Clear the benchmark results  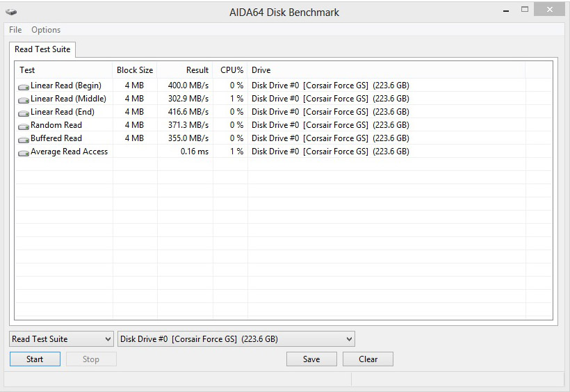pos(368,359)
